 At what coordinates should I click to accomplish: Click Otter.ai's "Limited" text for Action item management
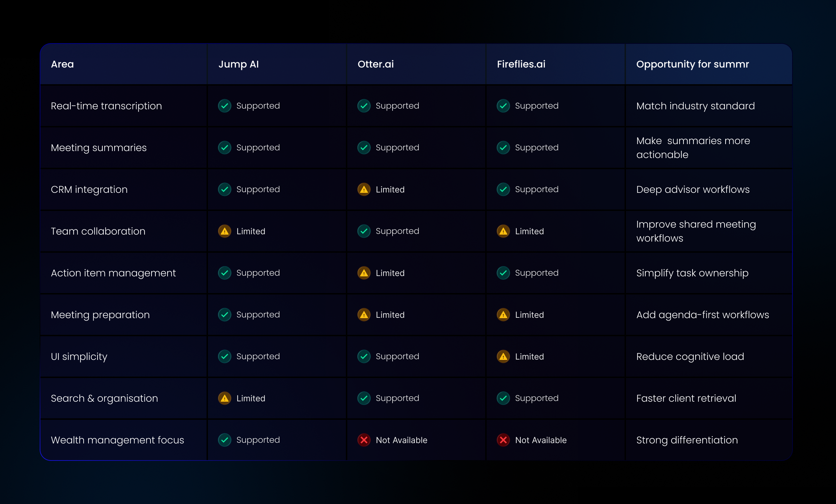(390, 273)
